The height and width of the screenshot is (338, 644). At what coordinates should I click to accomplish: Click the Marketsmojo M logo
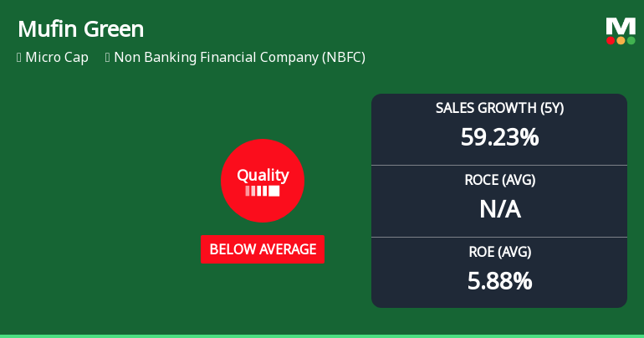coord(621,25)
